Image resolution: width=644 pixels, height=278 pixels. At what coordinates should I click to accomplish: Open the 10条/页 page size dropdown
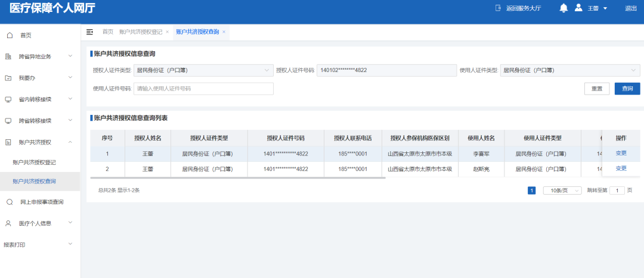(562, 190)
